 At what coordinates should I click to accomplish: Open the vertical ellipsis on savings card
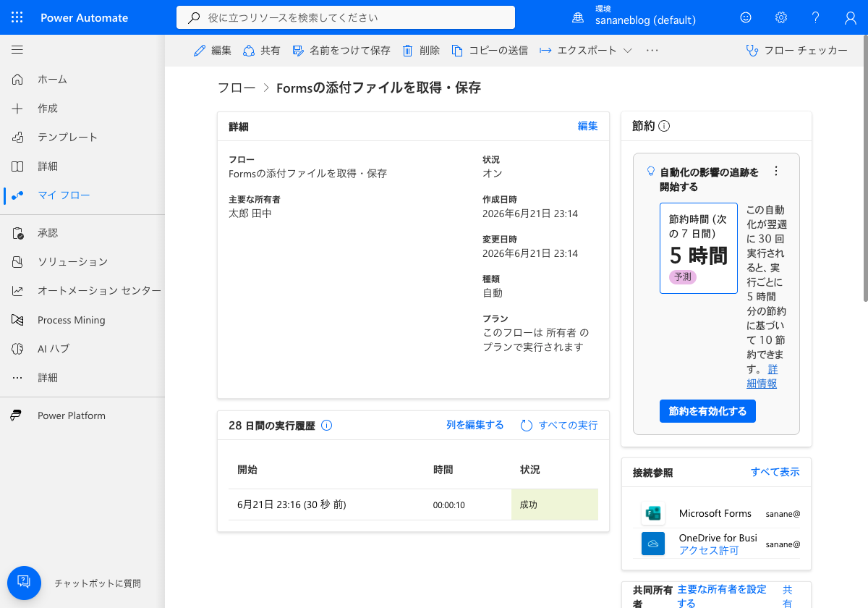(776, 172)
